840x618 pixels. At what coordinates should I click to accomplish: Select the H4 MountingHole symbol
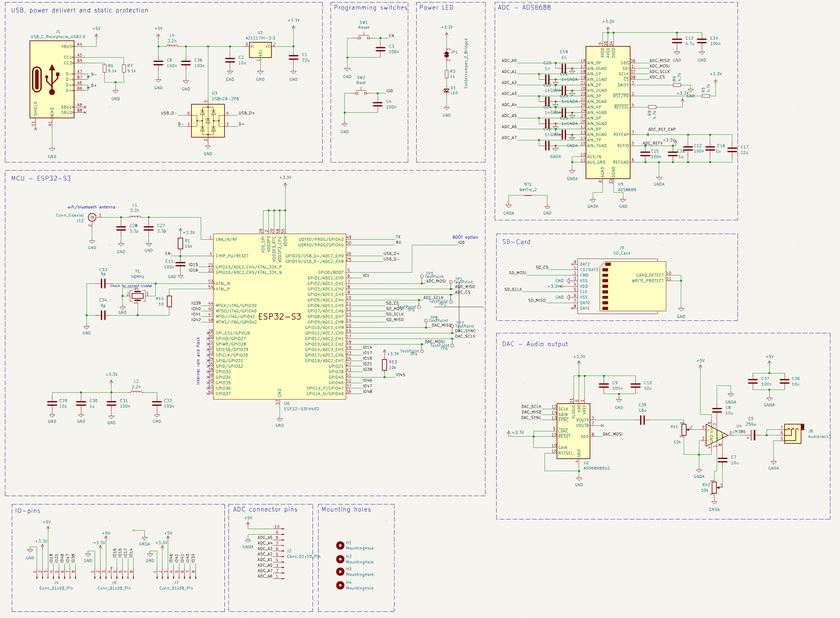click(x=340, y=585)
